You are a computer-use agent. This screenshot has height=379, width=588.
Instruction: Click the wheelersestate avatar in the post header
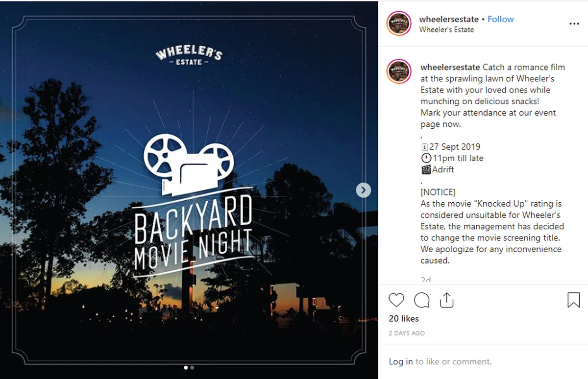(x=399, y=24)
